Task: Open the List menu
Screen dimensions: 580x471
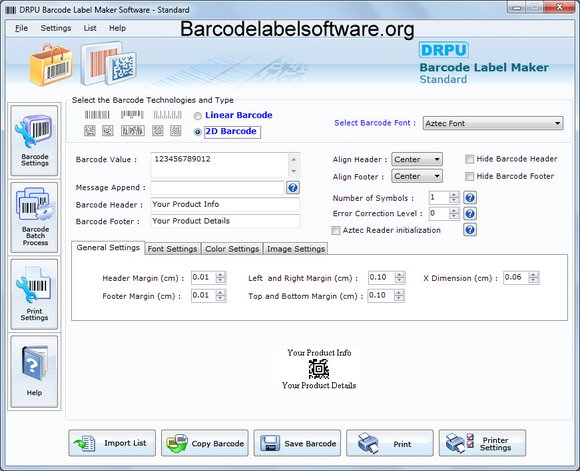Action: point(90,28)
